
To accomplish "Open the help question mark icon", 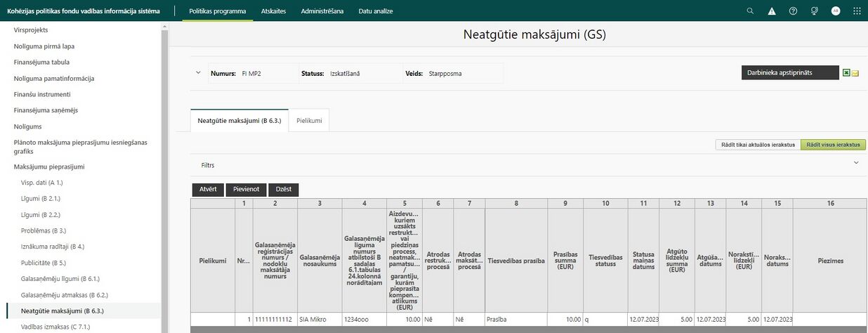I will [x=793, y=11].
